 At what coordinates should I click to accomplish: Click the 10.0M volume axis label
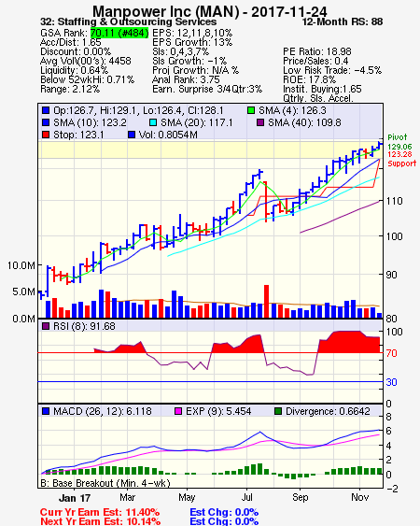coord(21,265)
